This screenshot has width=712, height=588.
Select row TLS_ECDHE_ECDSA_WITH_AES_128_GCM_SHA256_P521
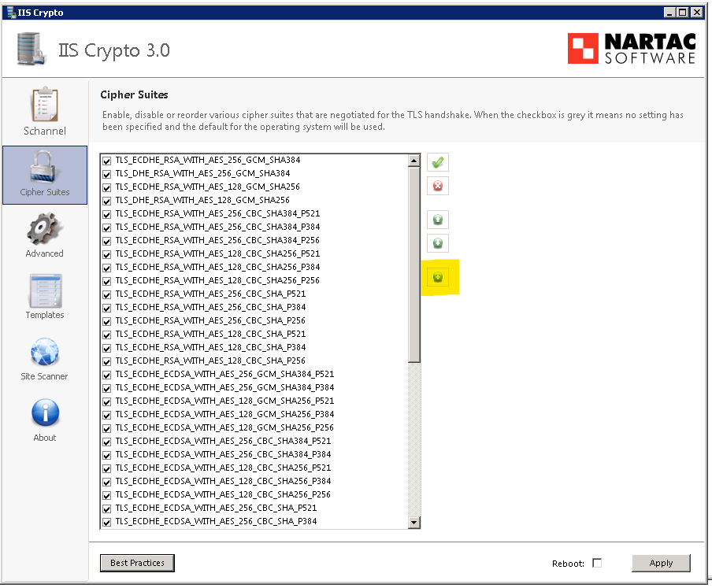(x=254, y=401)
